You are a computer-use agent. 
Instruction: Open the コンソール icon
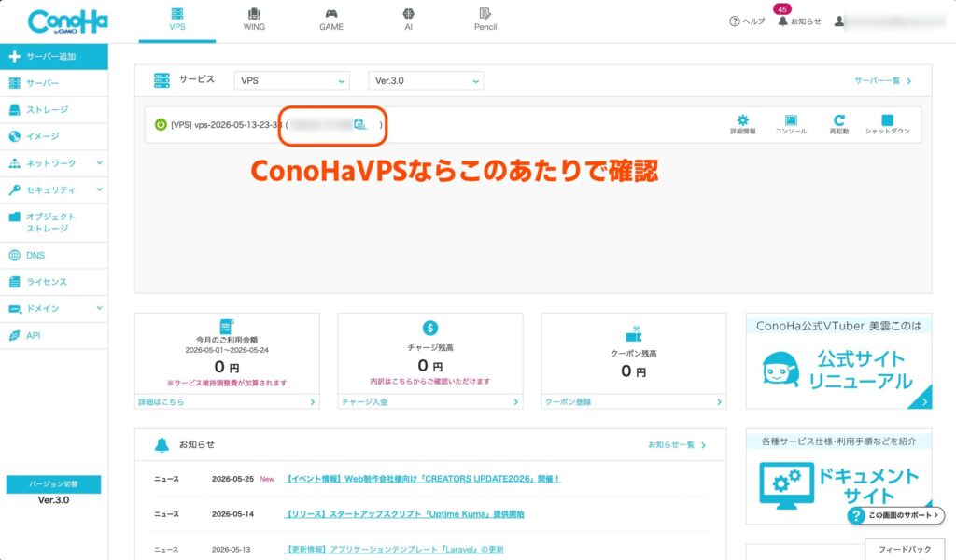791,124
